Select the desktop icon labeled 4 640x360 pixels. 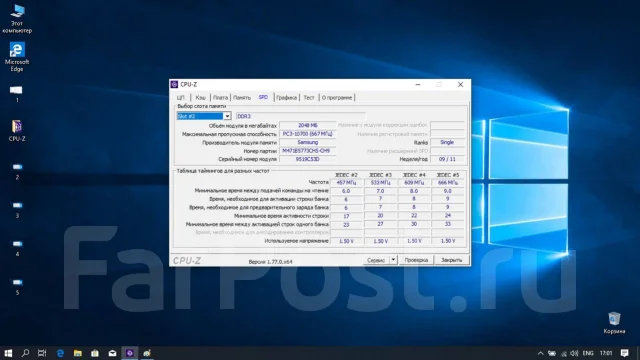pyautogui.click(x=17, y=248)
